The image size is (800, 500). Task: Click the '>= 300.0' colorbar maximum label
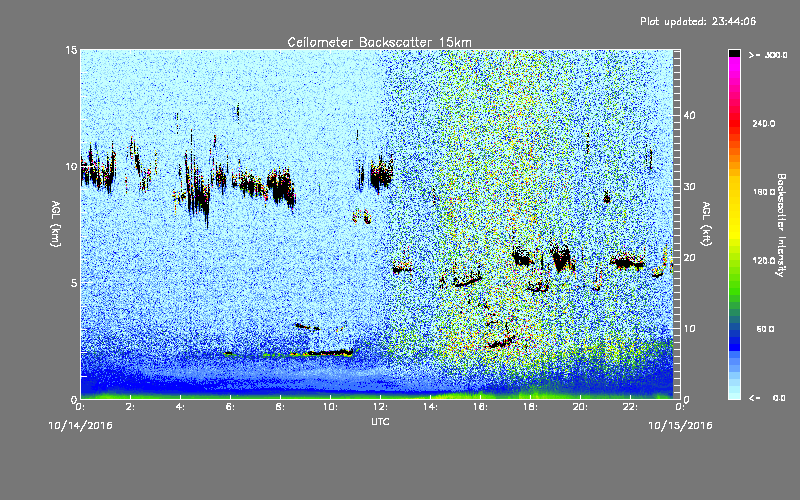[x=768, y=55]
